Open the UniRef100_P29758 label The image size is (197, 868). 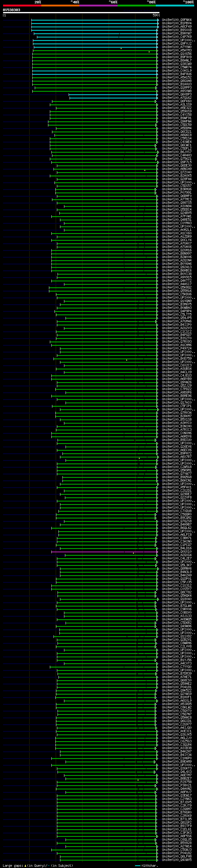point(177,782)
